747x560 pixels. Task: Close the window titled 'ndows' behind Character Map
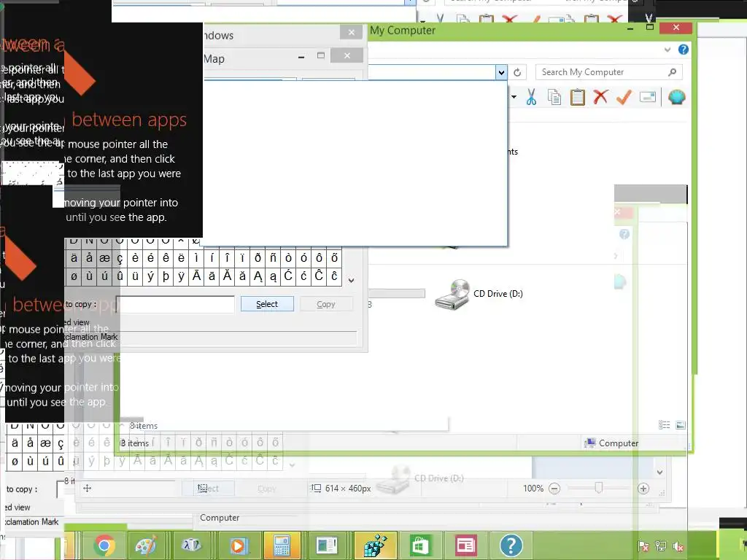pos(351,32)
